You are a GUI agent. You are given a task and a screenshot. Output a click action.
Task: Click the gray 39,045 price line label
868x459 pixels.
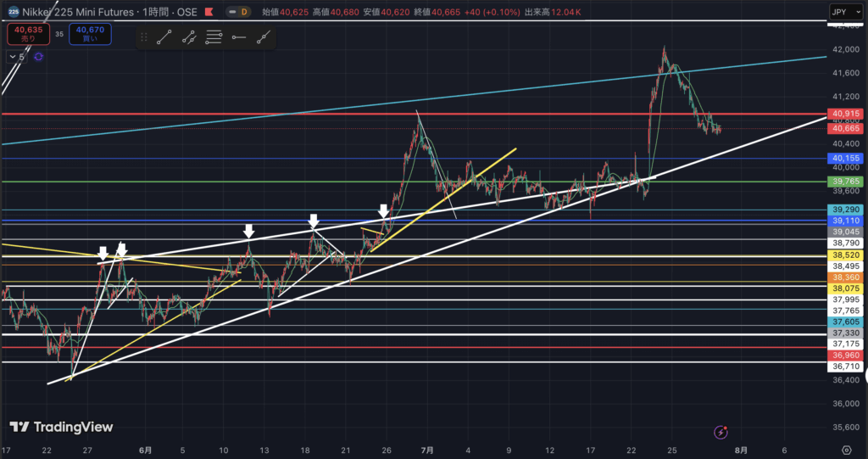845,232
